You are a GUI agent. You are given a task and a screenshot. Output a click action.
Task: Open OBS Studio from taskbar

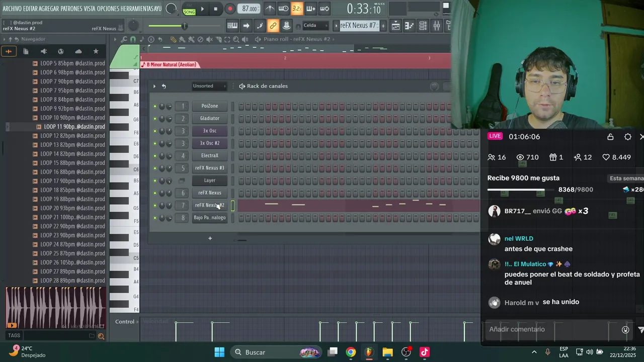(406, 352)
